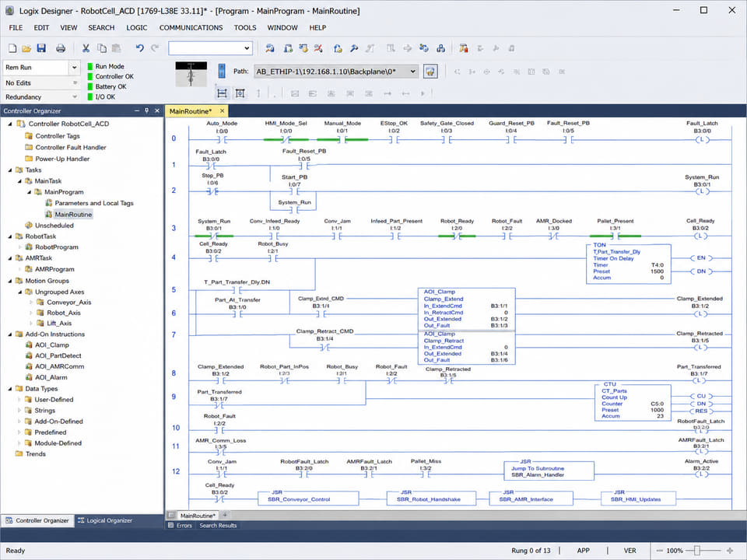Pin the Controller Organizer panel
The width and height of the screenshot is (747, 560).
147,110
